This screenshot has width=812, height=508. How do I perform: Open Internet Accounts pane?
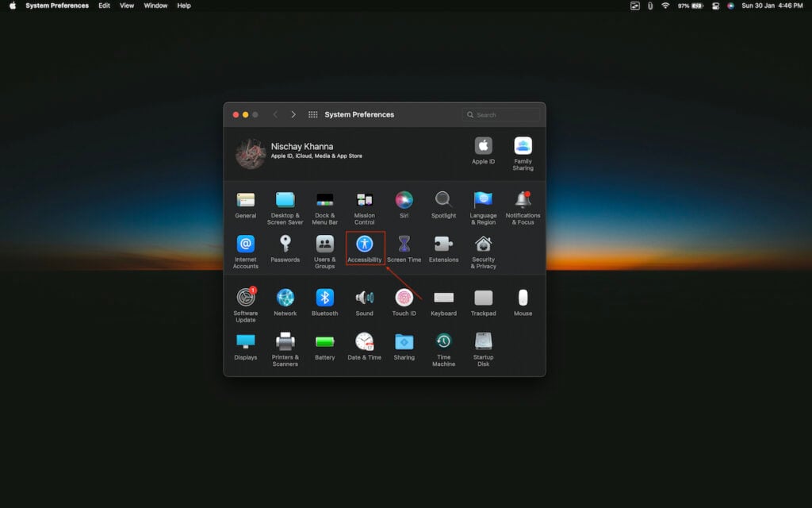(246, 252)
